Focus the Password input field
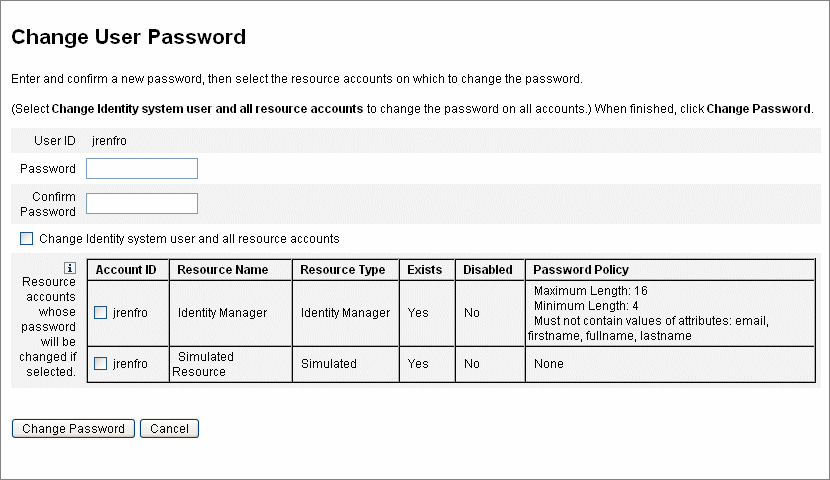 pyautogui.click(x=142, y=168)
